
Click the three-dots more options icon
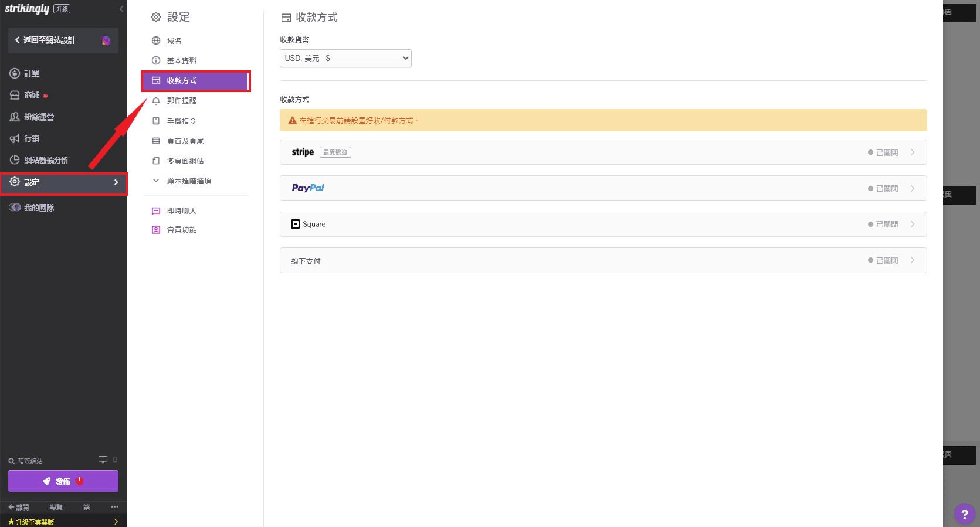[114, 507]
